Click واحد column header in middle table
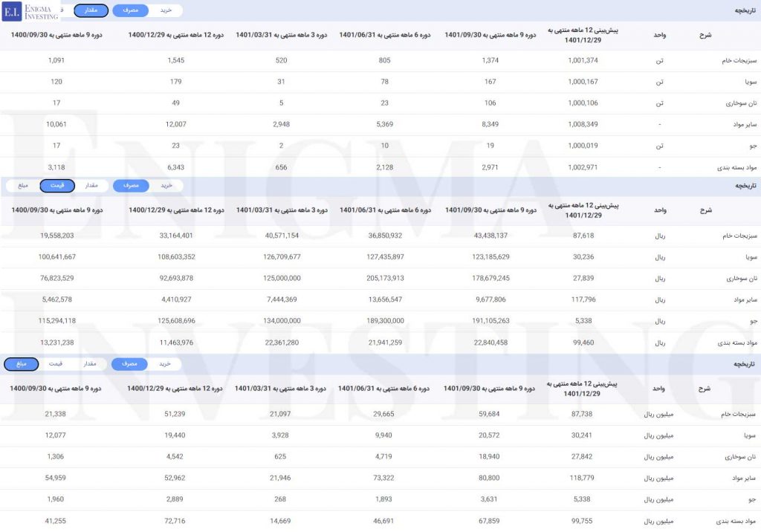761x532 pixels. [660, 210]
